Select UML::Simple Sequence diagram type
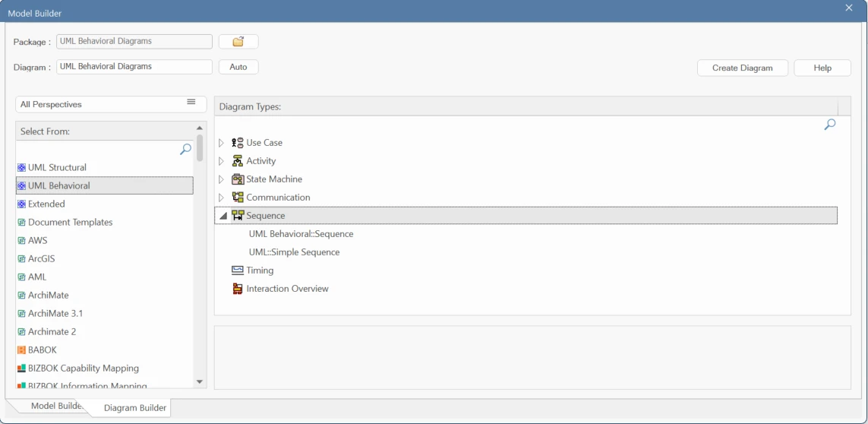Viewport: 868px width, 424px height. 294,252
